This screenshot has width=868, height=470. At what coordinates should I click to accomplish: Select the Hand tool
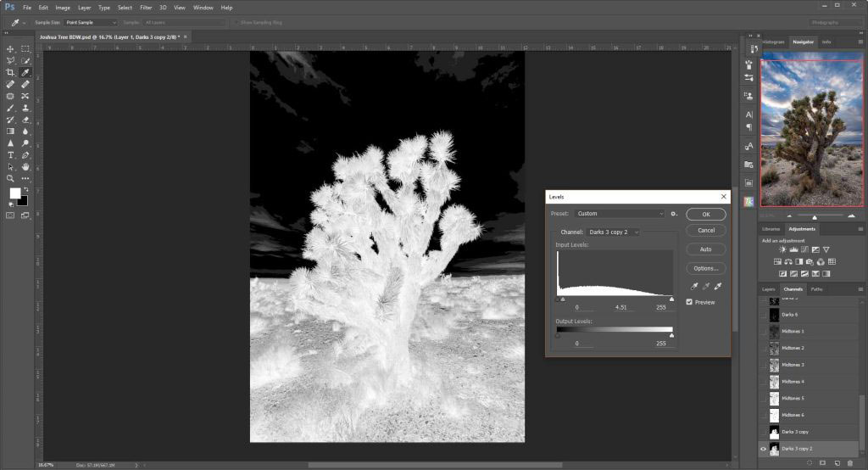pyautogui.click(x=25, y=167)
